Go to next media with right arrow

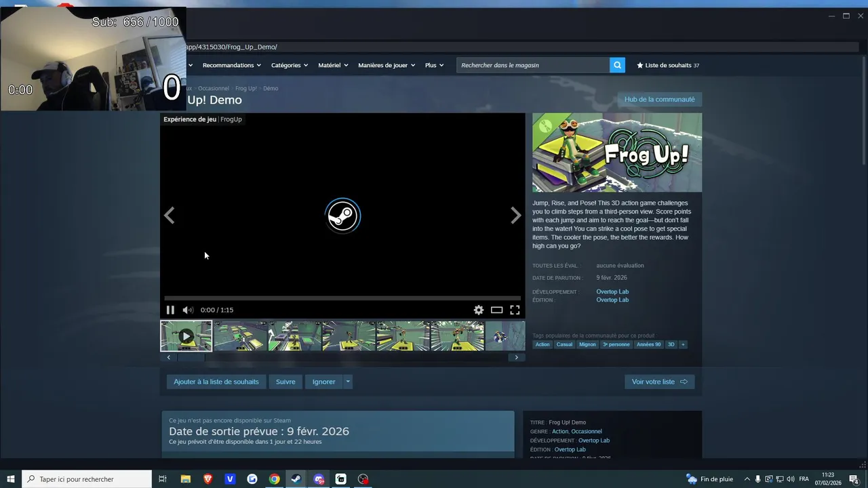click(516, 216)
